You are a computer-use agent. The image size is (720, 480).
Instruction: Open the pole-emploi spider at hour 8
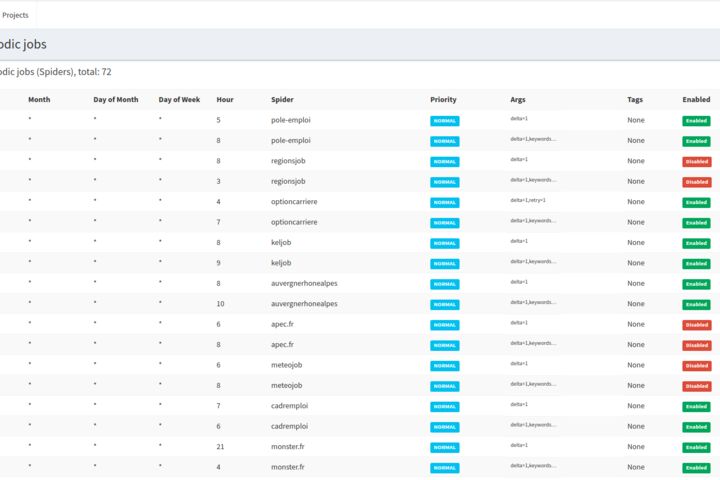click(291, 141)
